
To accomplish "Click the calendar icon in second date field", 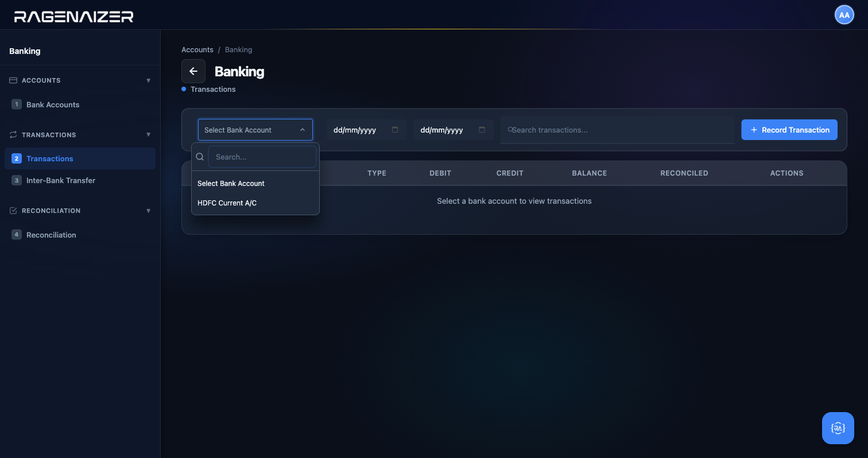I will tap(482, 130).
